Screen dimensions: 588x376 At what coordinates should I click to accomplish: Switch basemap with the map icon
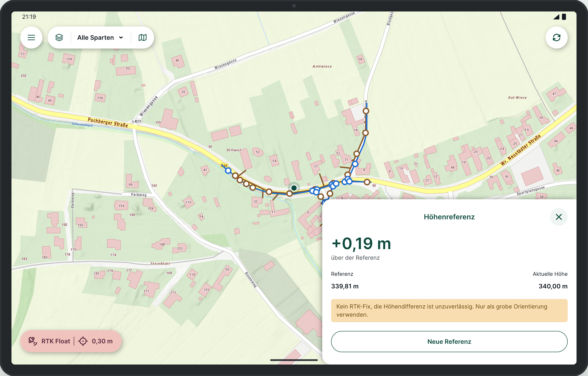point(143,38)
